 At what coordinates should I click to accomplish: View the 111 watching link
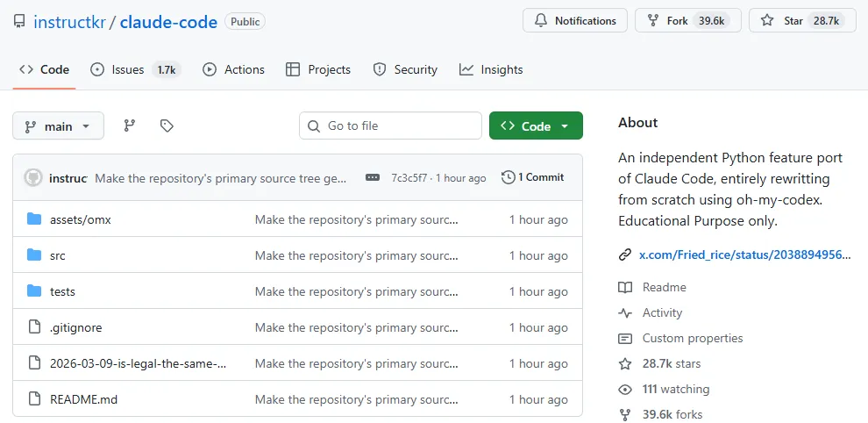pos(676,389)
